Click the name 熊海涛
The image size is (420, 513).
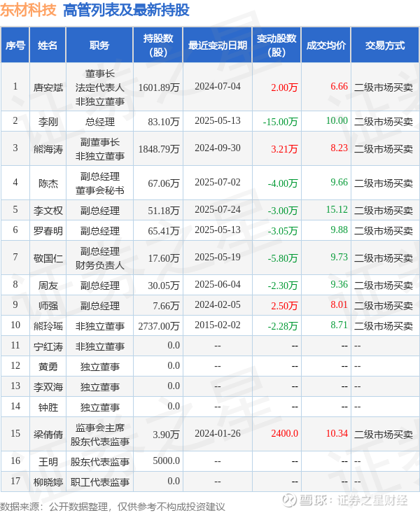(48, 149)
